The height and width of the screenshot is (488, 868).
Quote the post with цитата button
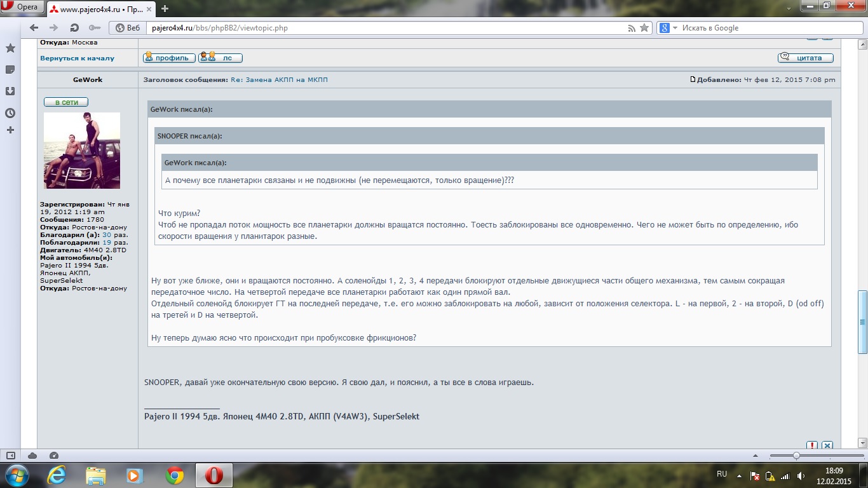806,58
